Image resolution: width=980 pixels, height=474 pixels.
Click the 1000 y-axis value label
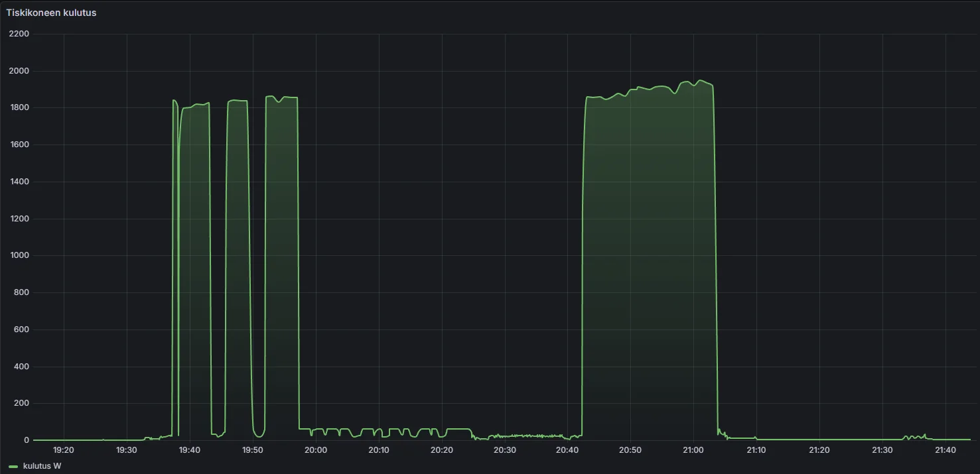(20, 255)
